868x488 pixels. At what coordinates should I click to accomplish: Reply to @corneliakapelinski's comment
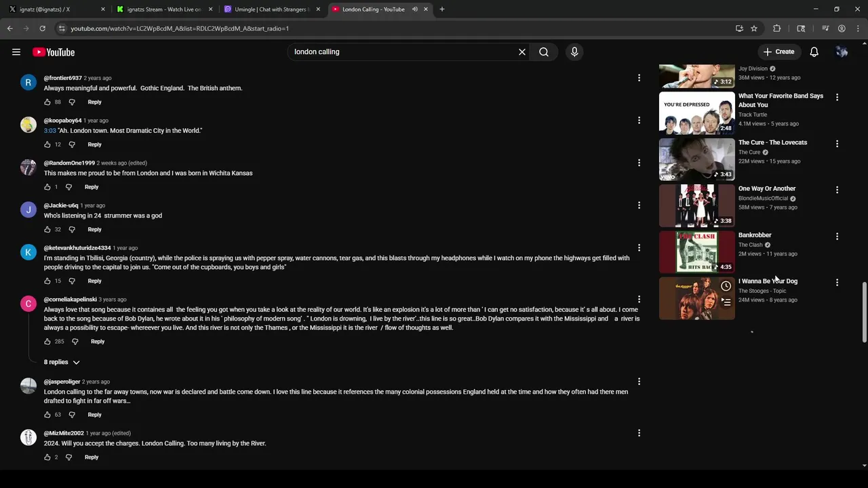[98, 342]
